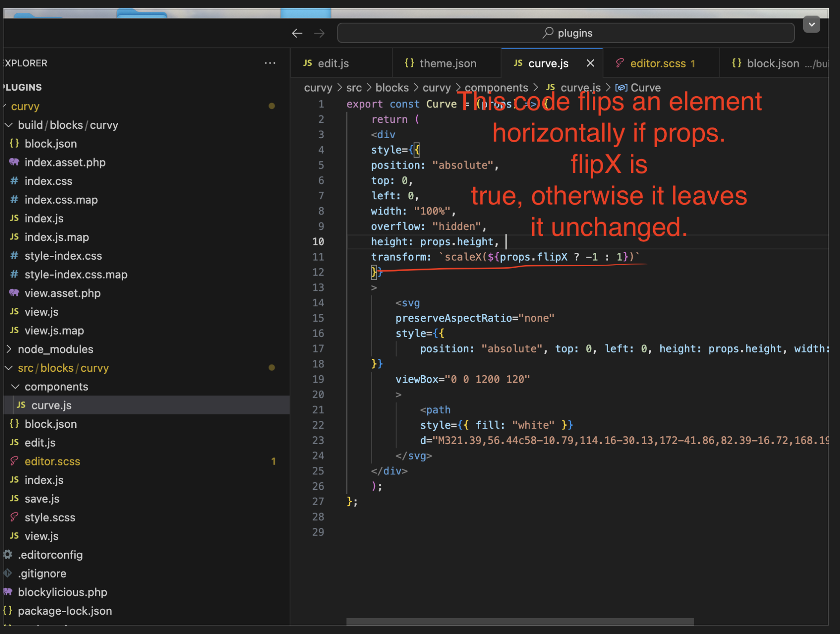This screenshot has width=840, height=634.
Task: Expand the node_modules folder
Action: (147, 349)
